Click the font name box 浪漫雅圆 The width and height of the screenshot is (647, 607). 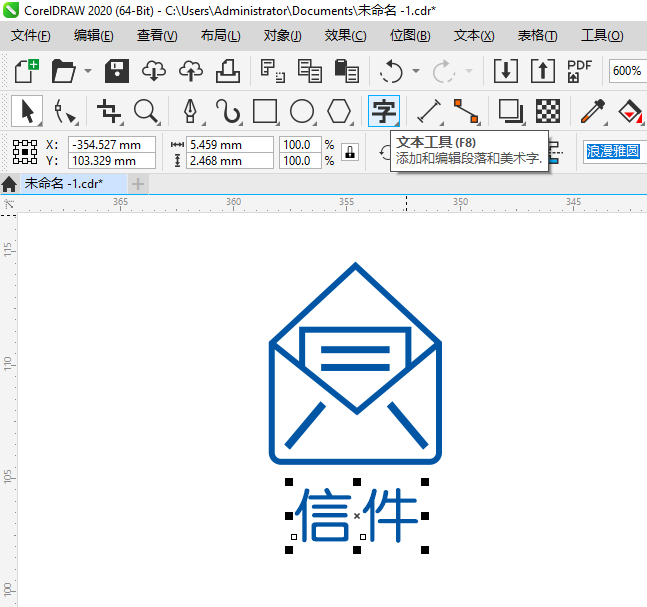(x=614, y=151)
